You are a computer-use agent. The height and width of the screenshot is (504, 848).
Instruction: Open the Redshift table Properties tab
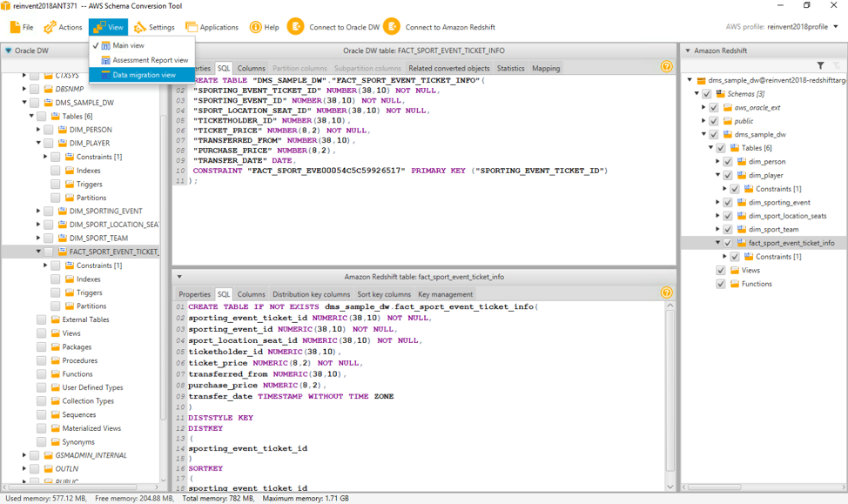tap(194, 294)
